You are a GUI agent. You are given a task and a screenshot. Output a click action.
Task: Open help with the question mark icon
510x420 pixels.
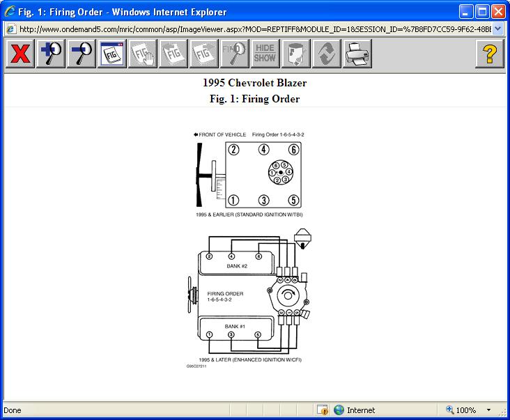(490, 54)
